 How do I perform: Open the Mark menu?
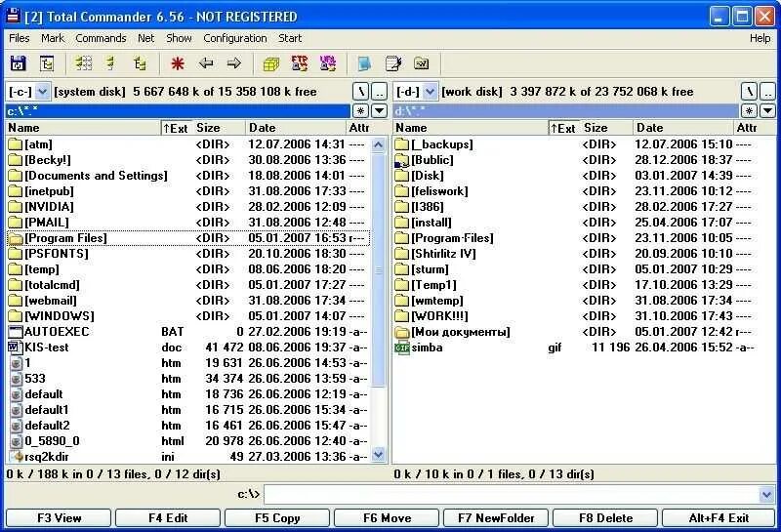(x=53, y=38)
